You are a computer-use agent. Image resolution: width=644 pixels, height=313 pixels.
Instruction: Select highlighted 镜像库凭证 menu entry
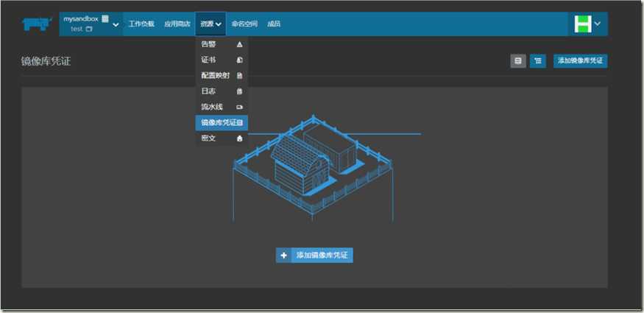222,122
